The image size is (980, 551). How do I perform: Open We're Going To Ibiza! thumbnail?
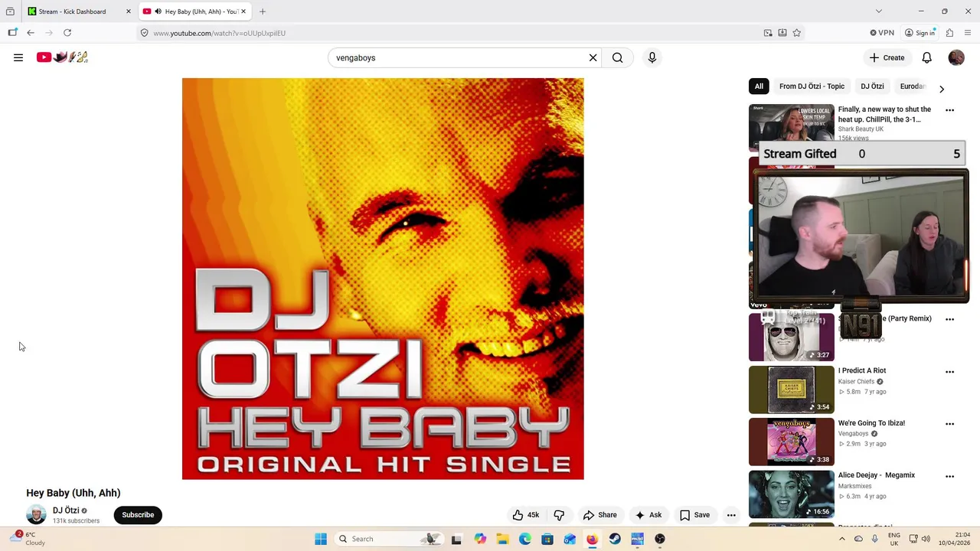click(x=792, y=442)
